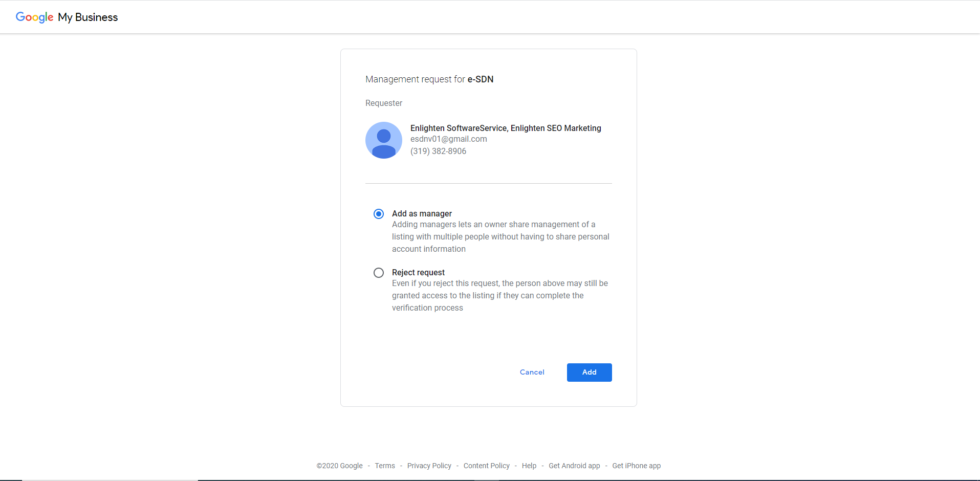Viewport: 980px width, 481px height.
Task: Click the blue Add button
Action: pos(590,373)
